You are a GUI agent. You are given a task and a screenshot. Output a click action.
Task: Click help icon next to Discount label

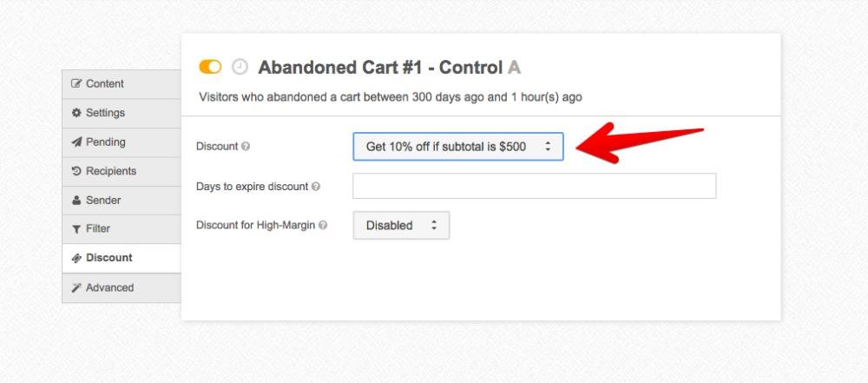coord(246,147)
